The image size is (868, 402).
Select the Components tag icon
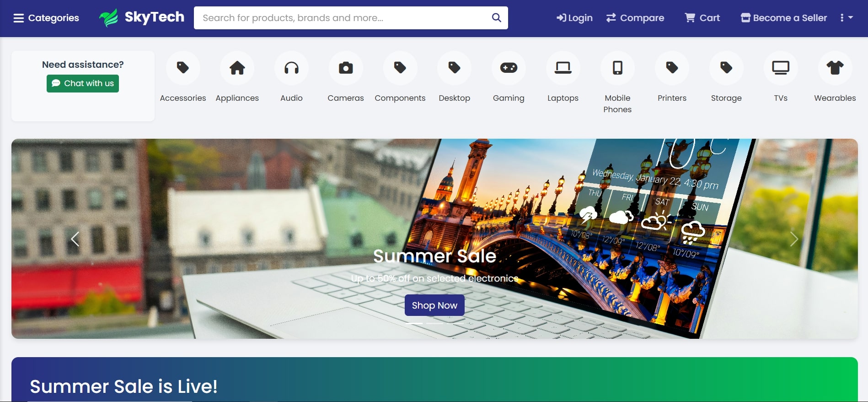pos(400,68)
